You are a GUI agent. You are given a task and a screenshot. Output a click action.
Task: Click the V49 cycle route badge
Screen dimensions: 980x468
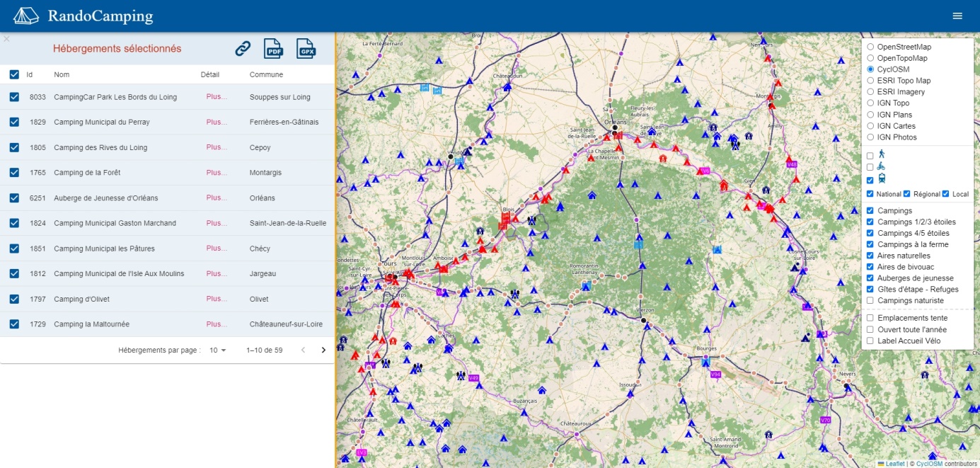click(x=473, y=377)
